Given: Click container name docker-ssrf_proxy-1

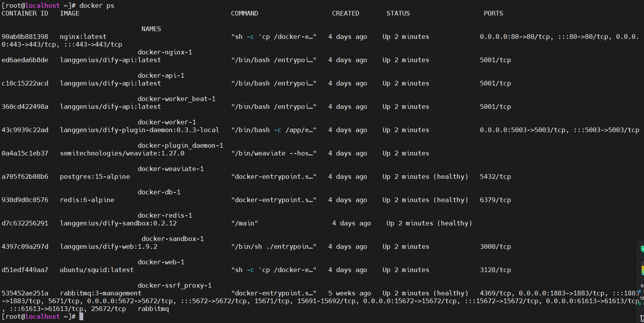Looking at the screenshot, I should [x=175, y=285].
